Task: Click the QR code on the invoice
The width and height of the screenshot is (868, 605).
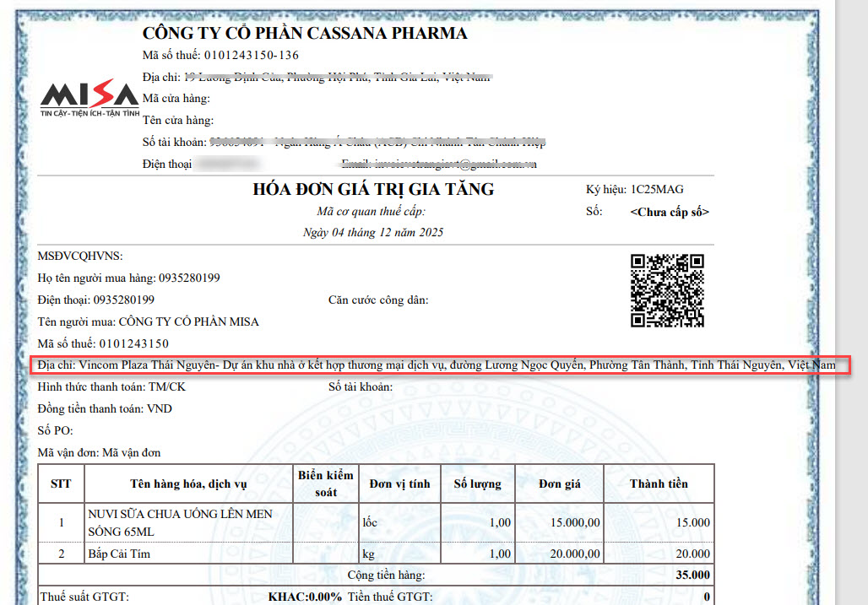Action: [x=667, y=289]
